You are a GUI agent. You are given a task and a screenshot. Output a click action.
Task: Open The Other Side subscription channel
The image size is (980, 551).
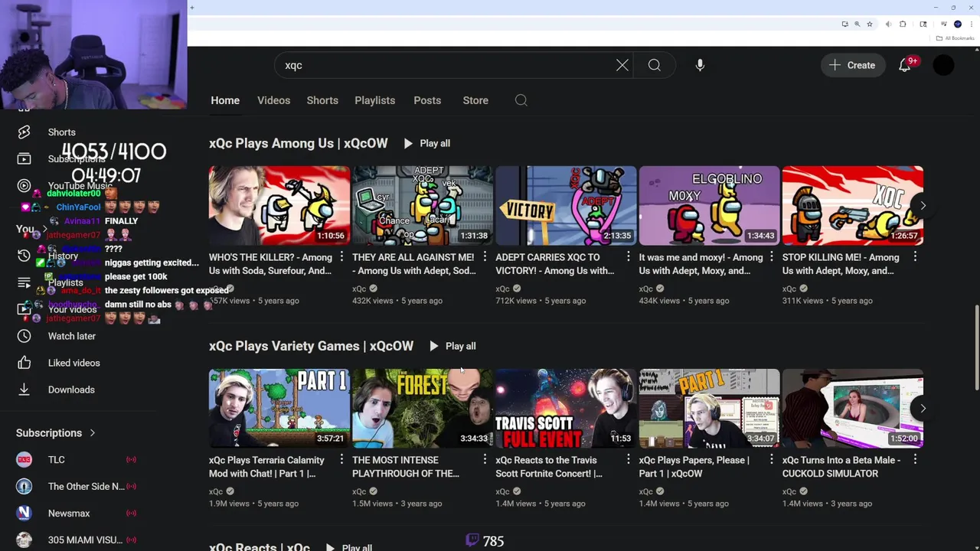click(86, 487)
